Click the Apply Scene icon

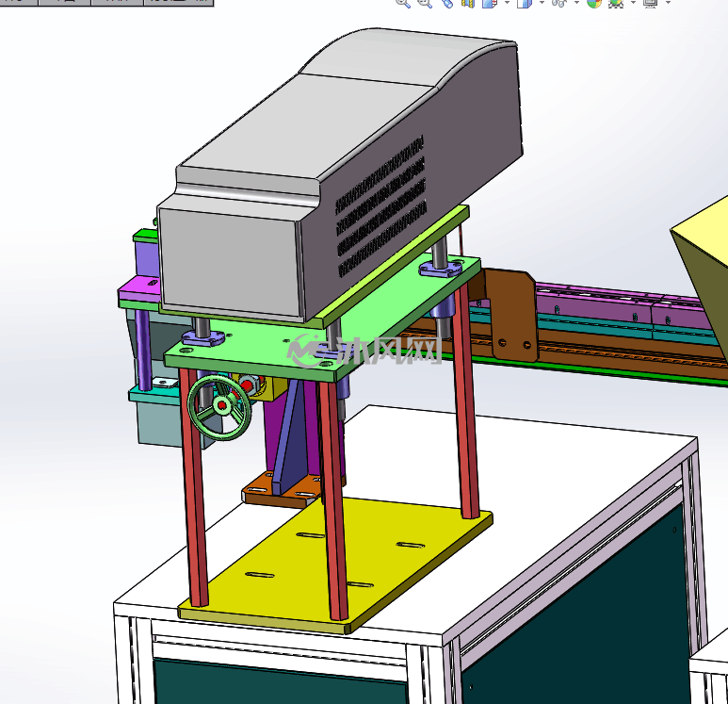616,3
